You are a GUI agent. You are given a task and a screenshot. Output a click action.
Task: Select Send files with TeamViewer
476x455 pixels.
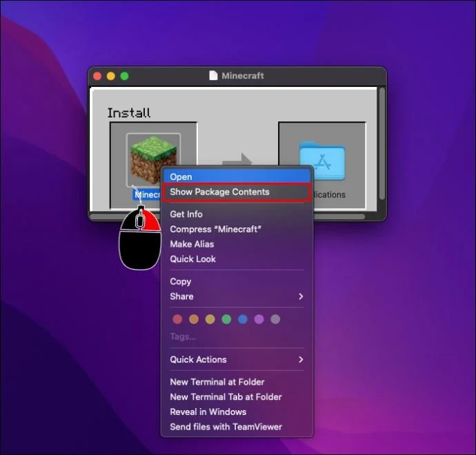(237, 427)
